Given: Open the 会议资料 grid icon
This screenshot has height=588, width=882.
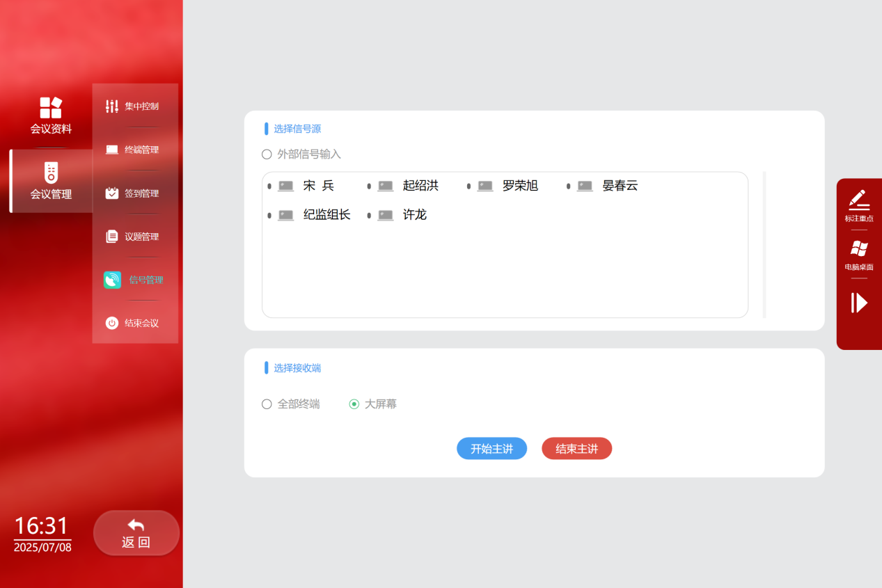Looking at the screenshot, I should coord(51,108).
